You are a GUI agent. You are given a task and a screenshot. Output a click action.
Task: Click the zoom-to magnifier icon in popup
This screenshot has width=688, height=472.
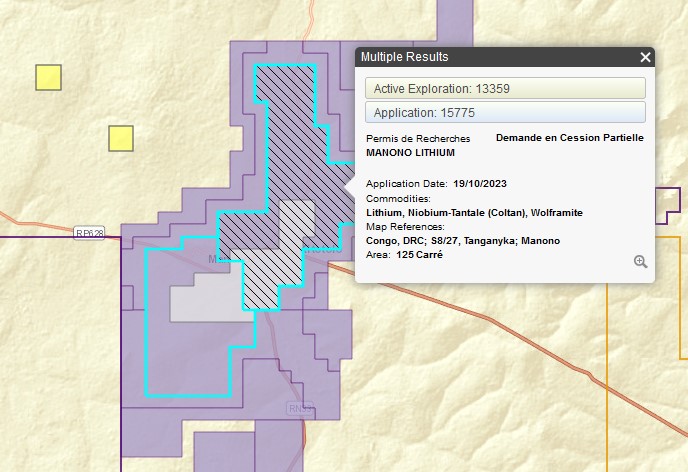coord(640,262)
